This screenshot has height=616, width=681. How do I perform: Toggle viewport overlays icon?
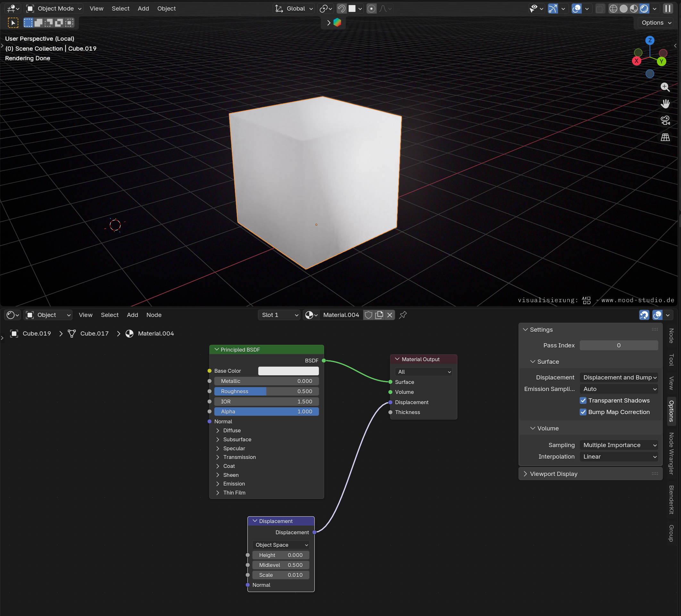[x=577, y=8]
